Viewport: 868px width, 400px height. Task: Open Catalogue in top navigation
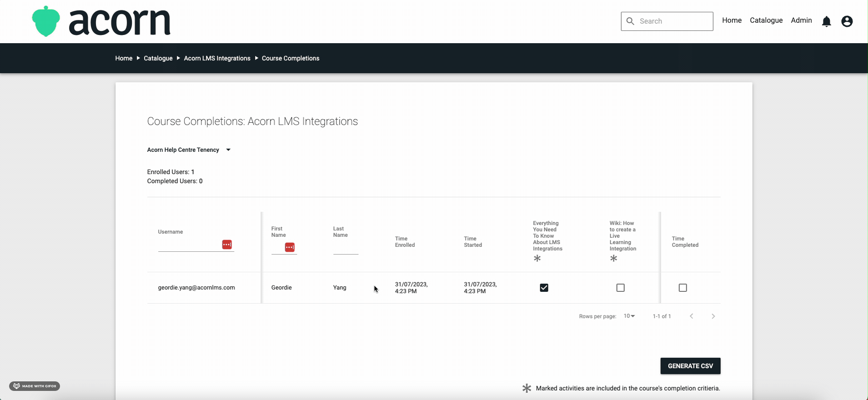[x=766, y=20]
